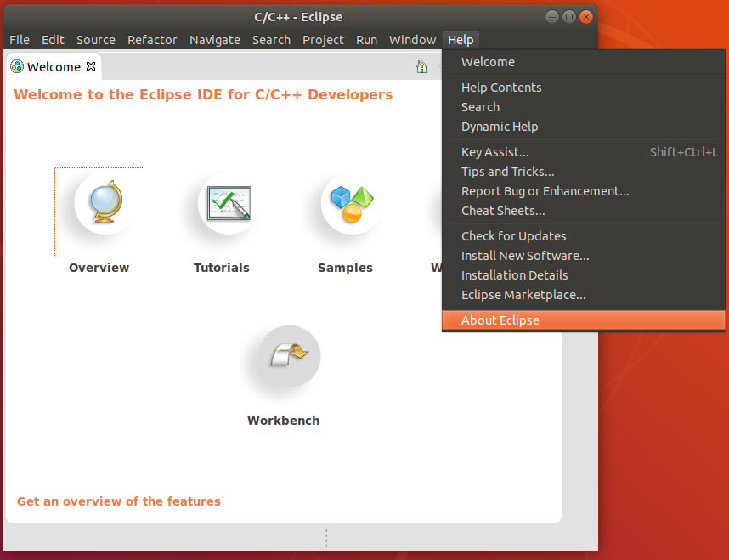Image resolution: width=729 pixels, height=560 pixels.
Task: Click the Samples label link
Action: [x=346, y=268]
